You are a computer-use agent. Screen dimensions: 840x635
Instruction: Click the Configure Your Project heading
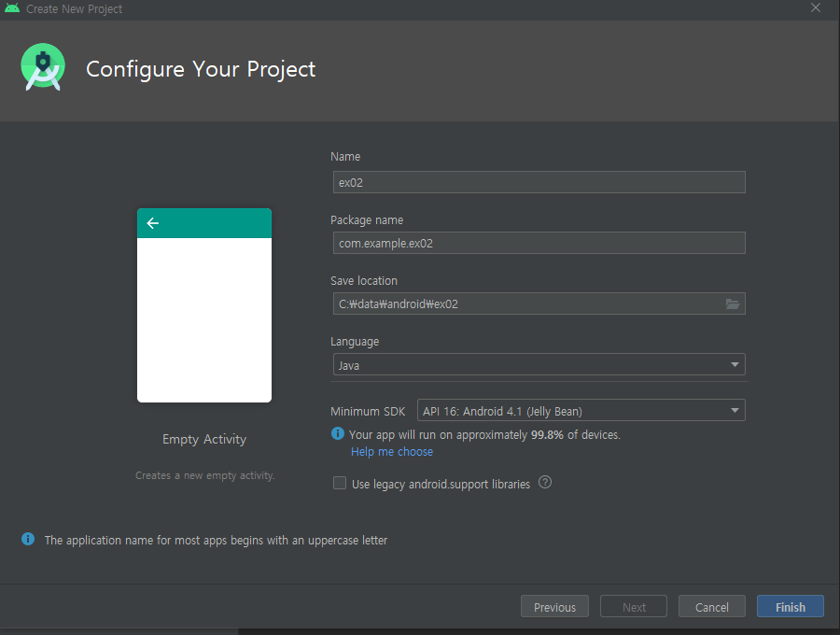201,69
